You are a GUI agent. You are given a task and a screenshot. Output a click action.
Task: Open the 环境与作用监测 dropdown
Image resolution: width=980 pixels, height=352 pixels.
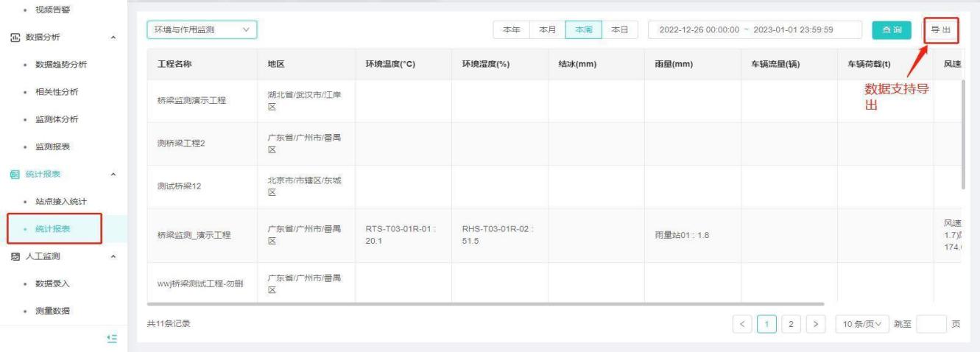click(x=201, y=29)
